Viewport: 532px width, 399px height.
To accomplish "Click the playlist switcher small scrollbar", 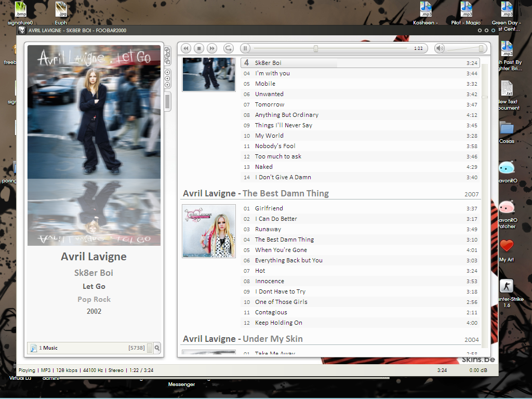I will (150, 348).
